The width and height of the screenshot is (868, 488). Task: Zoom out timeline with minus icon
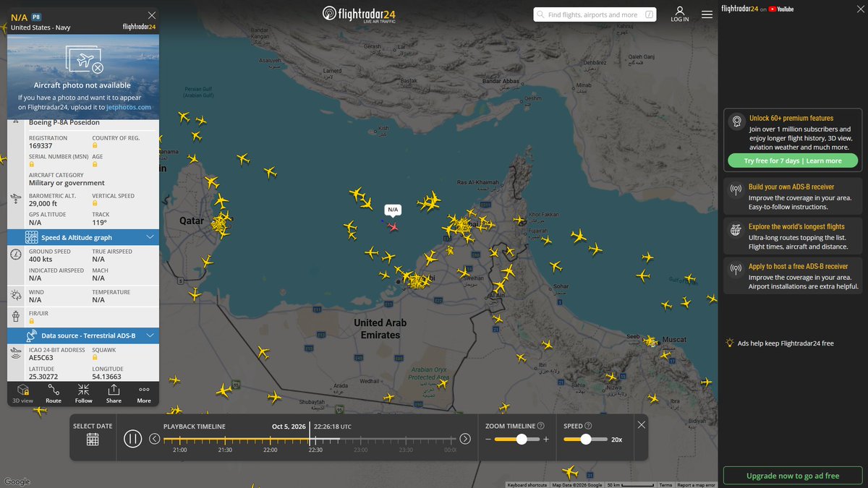coord(488,440)
